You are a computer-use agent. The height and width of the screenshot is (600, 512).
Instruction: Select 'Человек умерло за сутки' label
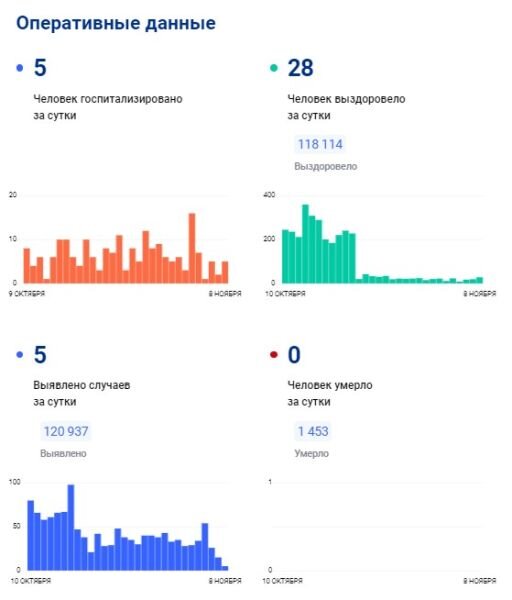point(330,393)
